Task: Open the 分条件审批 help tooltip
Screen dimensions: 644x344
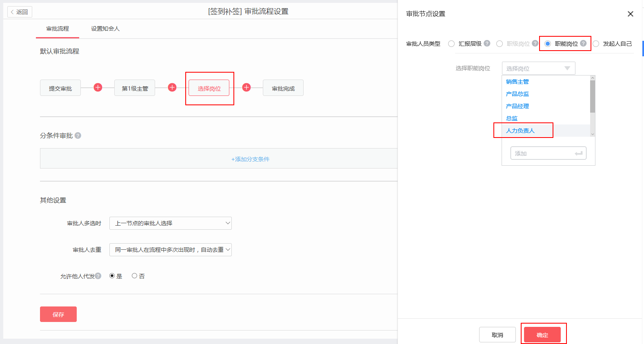Action: tap(78, 135)
